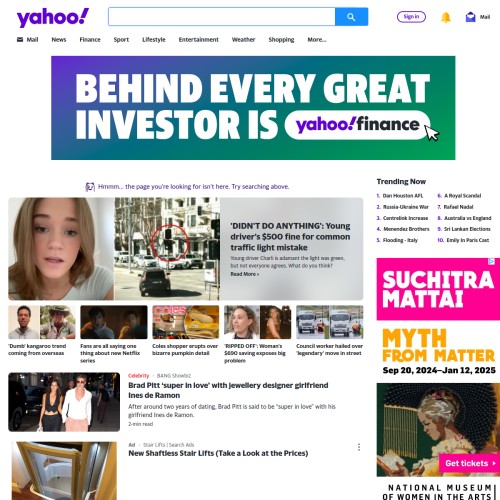Open Read More link on traffic light story
This screenshot has width=500, height=500.
pos(245,274)
